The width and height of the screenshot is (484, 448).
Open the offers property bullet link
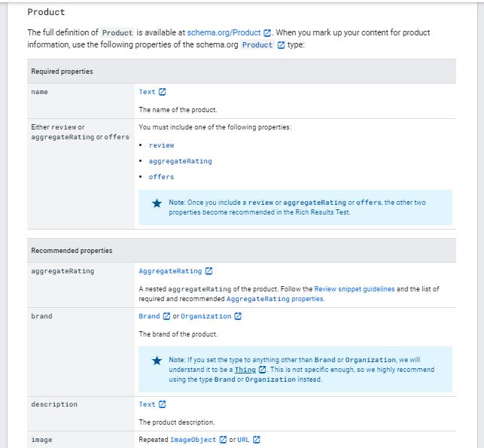coord(161,177)
